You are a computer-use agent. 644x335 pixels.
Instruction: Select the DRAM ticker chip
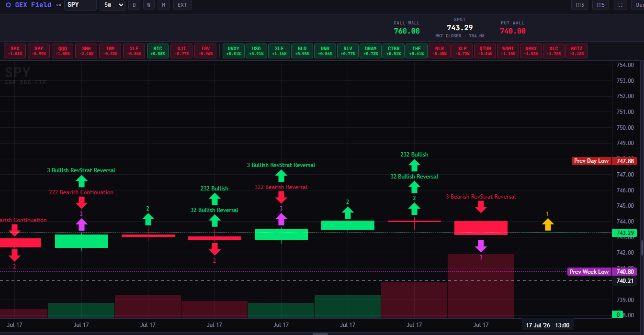point(371,51)
